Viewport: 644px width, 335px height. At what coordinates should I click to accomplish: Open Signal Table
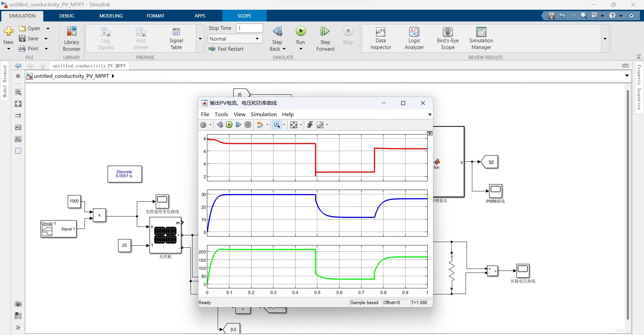pos(176,38)
